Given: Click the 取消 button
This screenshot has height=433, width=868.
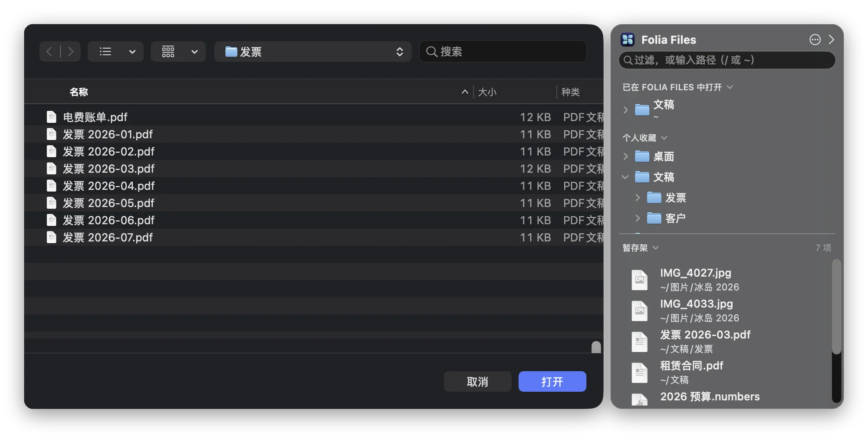Looking at the screenshot, I should point(477,381).
